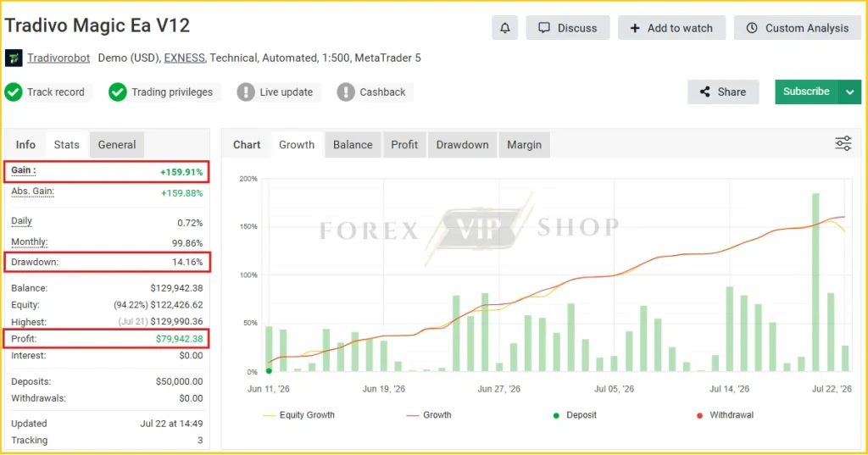
Task: Click the $50,000.00 deposits value
Action: [180, 381]
